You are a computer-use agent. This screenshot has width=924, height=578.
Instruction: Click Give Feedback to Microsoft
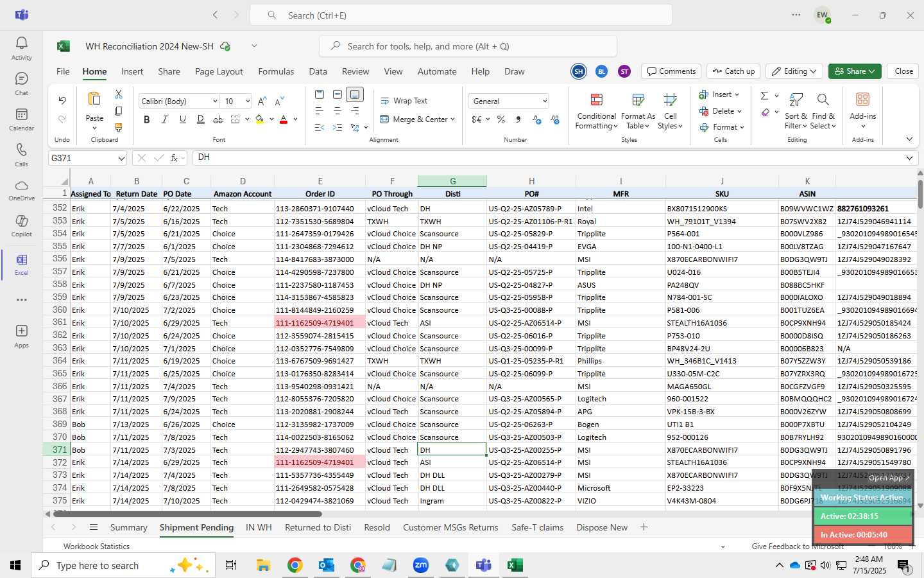[798, 547]
